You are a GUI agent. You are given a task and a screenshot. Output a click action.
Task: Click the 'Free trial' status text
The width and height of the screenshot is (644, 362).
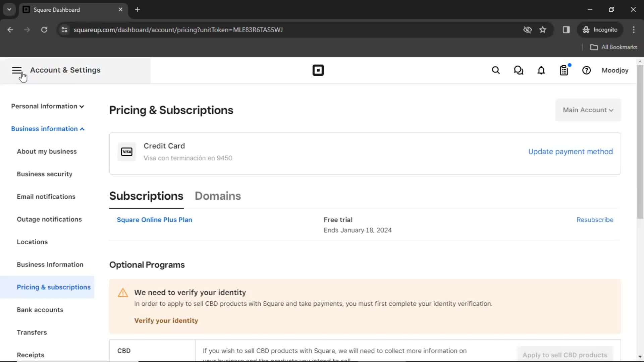[338, 220]
